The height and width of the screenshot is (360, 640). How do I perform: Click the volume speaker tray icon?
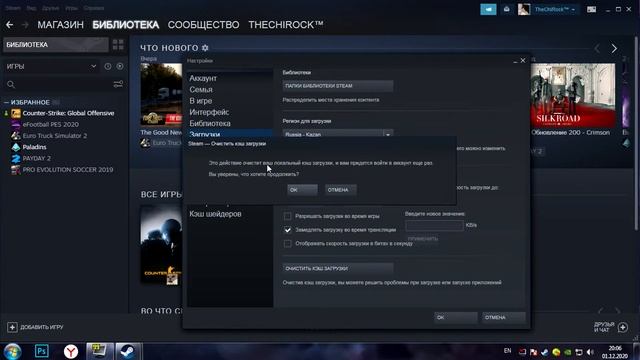pyautogui.click(x=590, y=352)
